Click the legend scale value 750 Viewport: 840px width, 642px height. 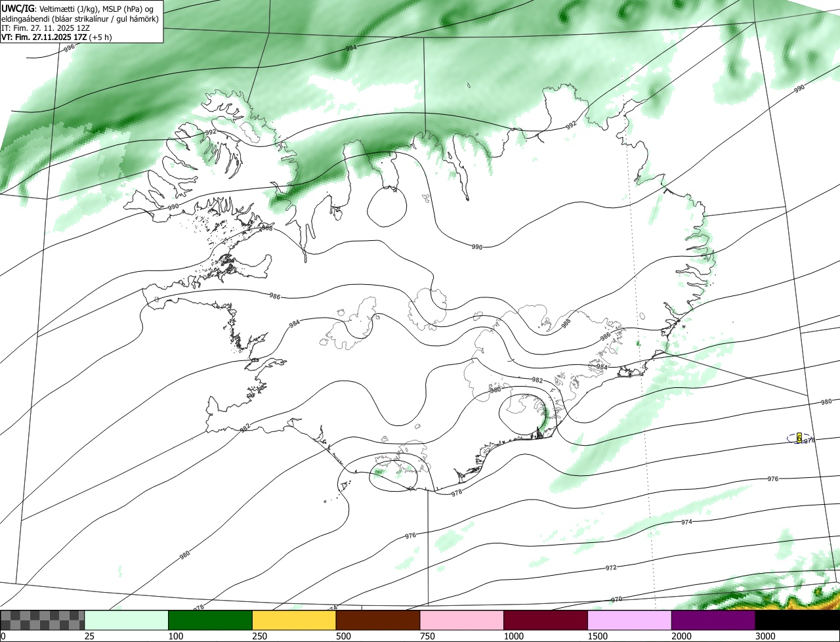point(427,636)
